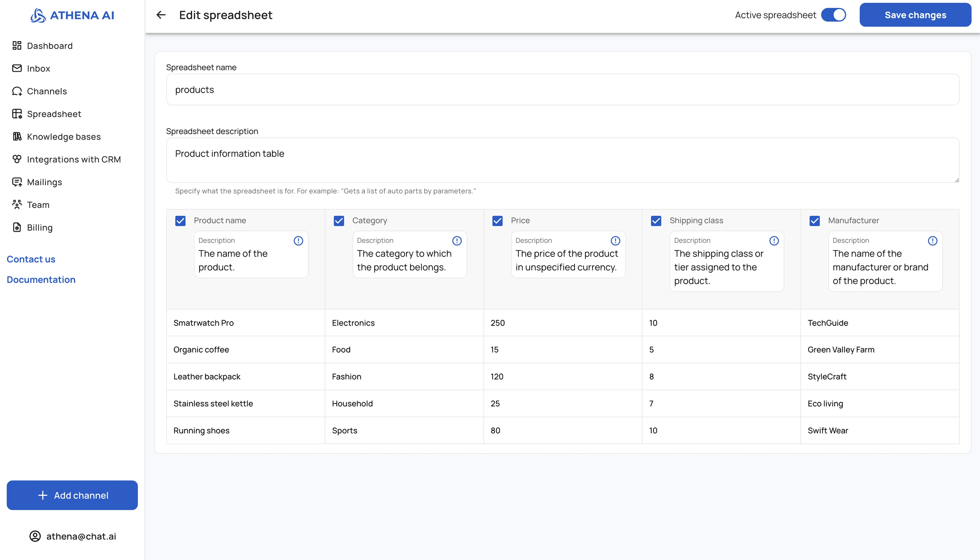Click info icon in Manufacturer description
Viewport: 980px width, 560px height.
pos(932,241)
